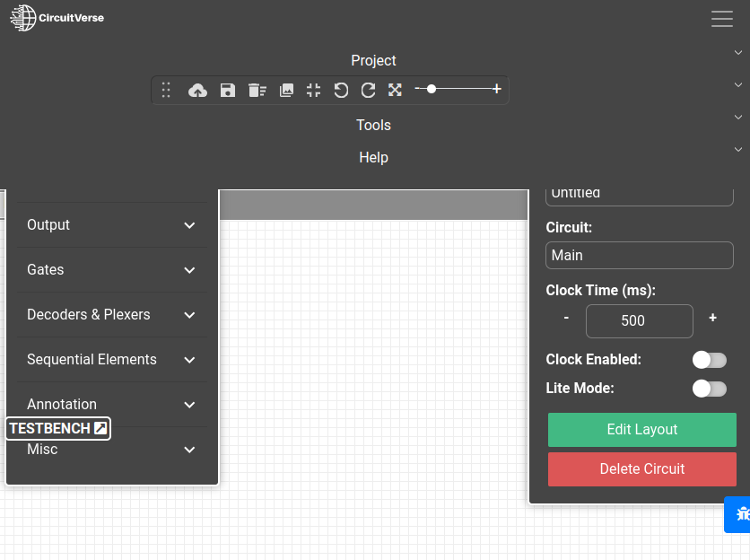Expand the Misc category

point(112,450)
